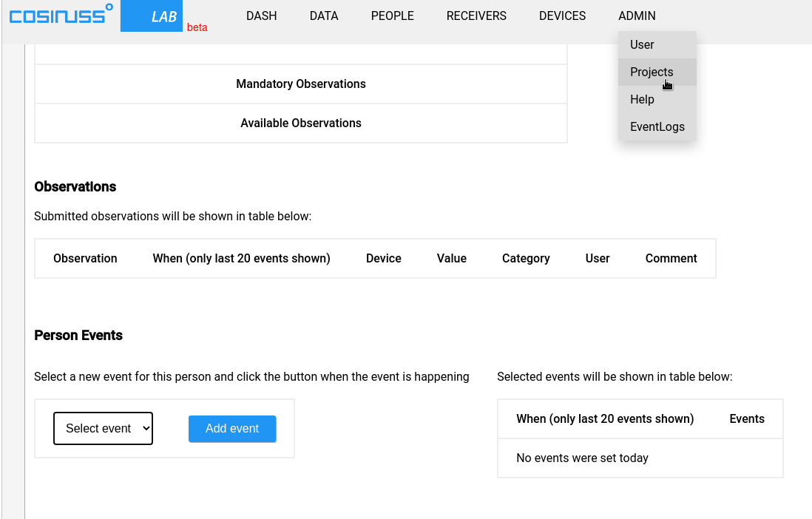Expand the Available Observations row
The height and width of the screenshot is (519, 812).
[300, 123]
